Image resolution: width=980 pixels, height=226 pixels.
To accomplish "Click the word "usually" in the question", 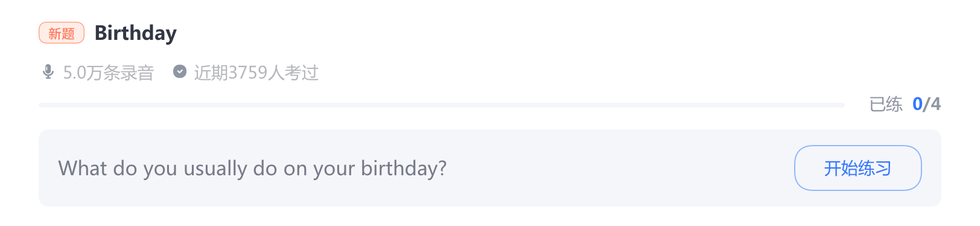I will click(x=215, y=169).
